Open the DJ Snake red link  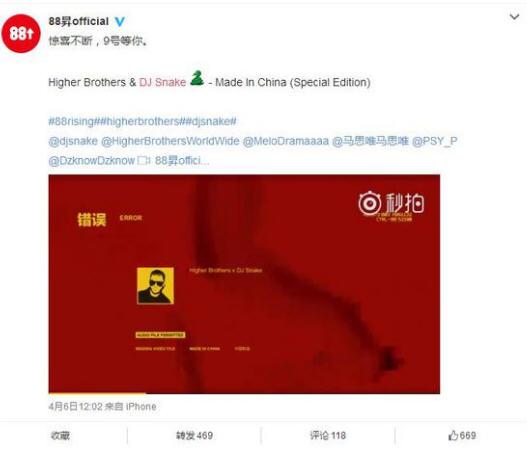tap(163, 82)
